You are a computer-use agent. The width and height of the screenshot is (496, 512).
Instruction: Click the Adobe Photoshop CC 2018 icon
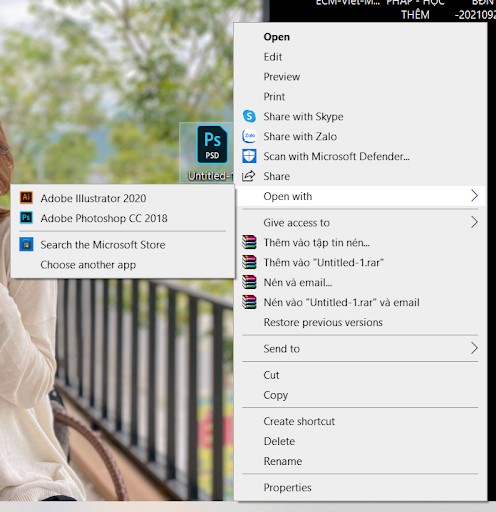point(26,218)
